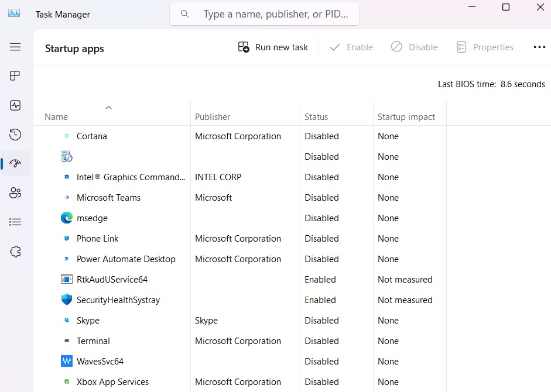Click the Enable button
This screenshot has width=551, height=392.
[351, 47]
